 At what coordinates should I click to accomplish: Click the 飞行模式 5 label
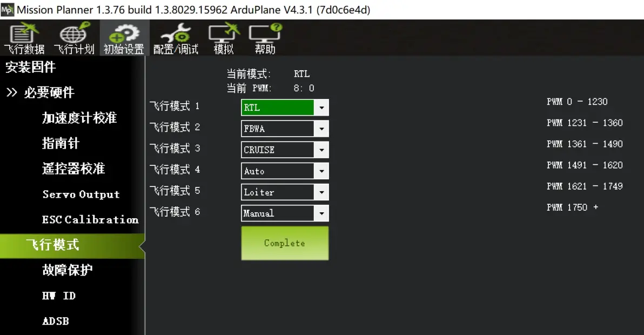tap(175, 191)
